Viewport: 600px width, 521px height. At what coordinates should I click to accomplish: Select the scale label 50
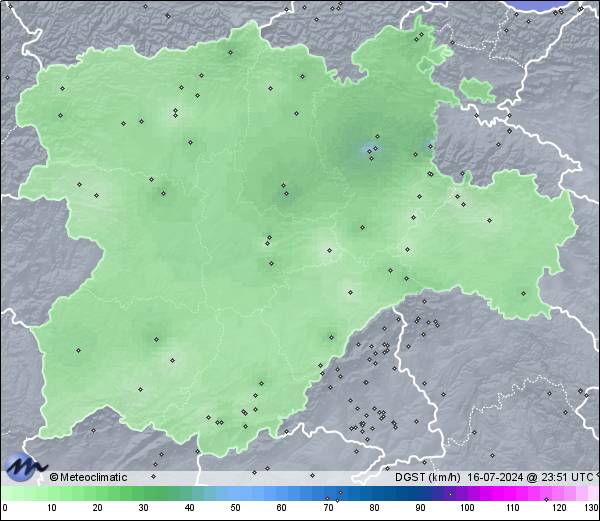click(x=236, y=508)
